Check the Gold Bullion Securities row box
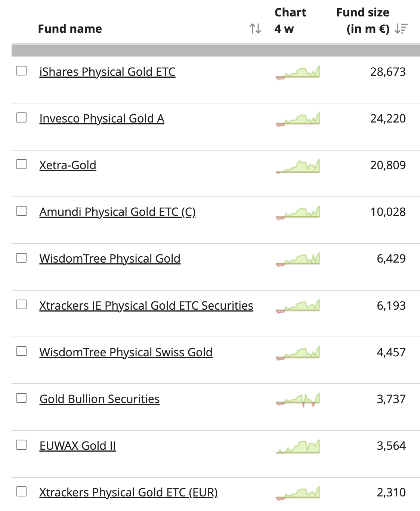 click(22, 398)
